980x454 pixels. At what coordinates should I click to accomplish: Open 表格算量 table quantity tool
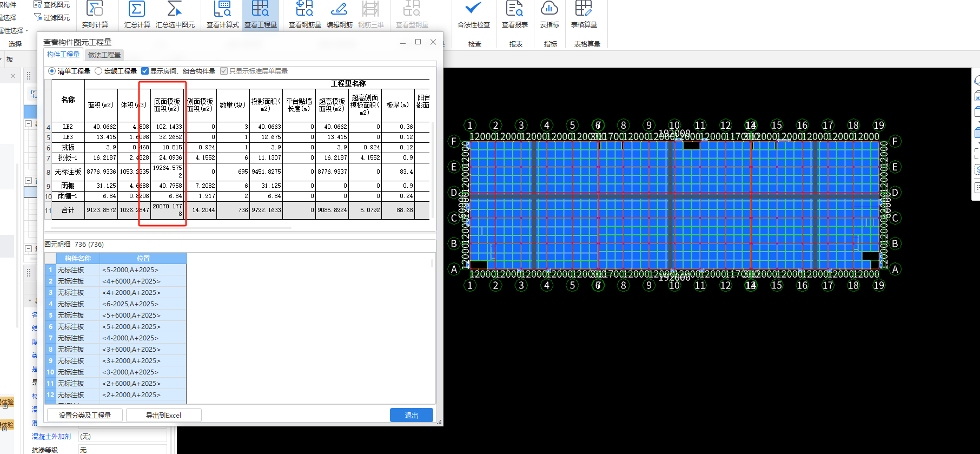[584, 15]
